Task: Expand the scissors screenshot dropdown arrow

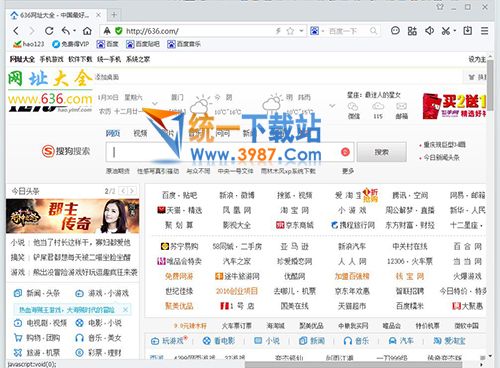Action: tap(454, 31)
